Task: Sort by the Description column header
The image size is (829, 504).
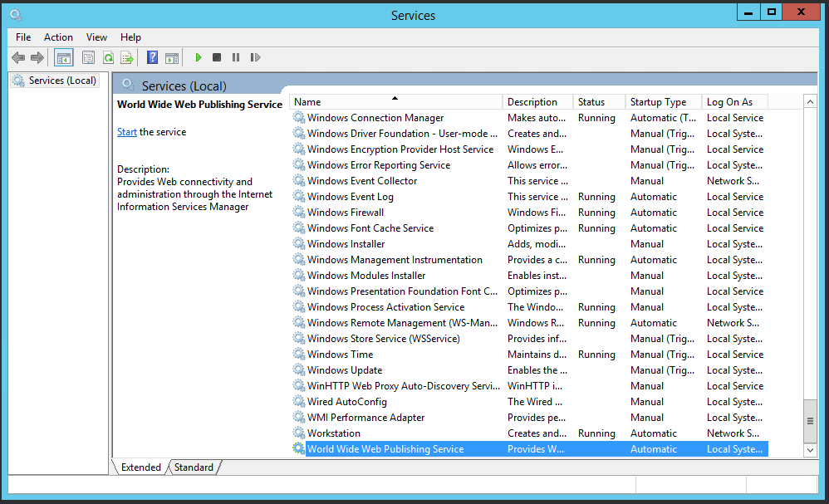Action: pos(537,102)
